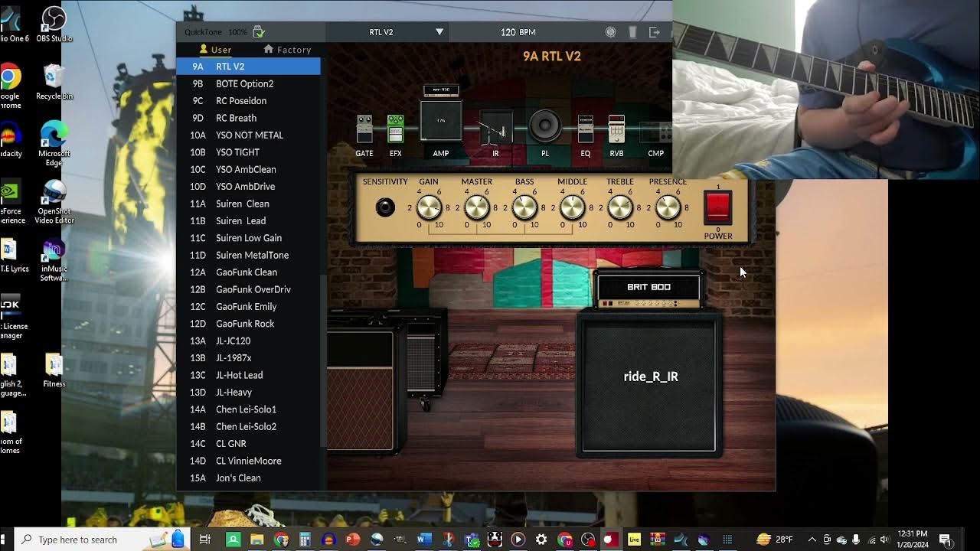
Task: Select preset 13C JL-Hot Lead
Action: pos(248,375)
